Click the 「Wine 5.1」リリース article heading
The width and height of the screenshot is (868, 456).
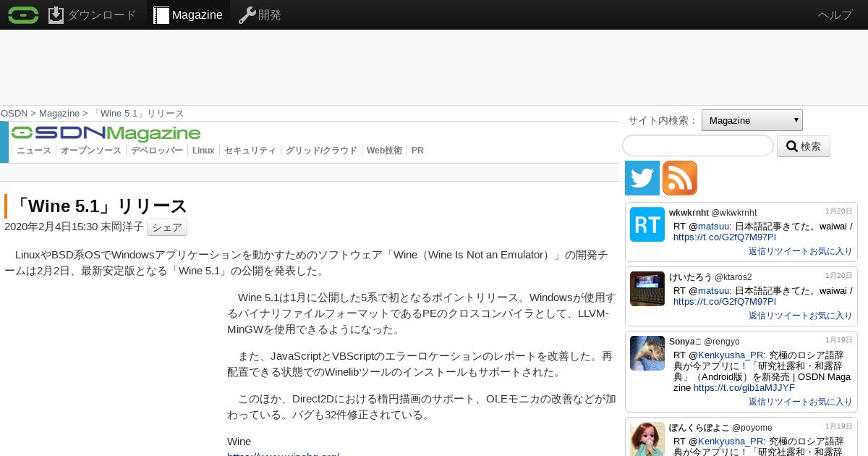click(x=99, y=206)
